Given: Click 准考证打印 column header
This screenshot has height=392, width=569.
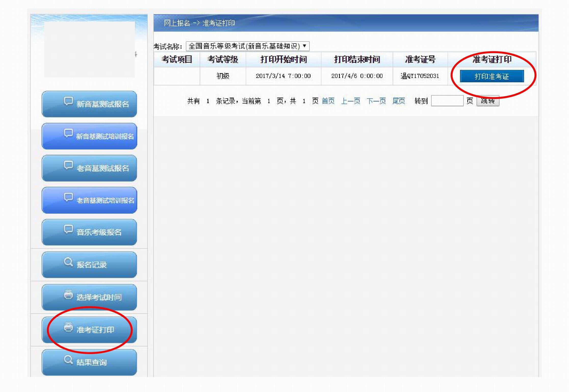Looking at the screenshot, I should pyautogui.click(x=492, y=59).
